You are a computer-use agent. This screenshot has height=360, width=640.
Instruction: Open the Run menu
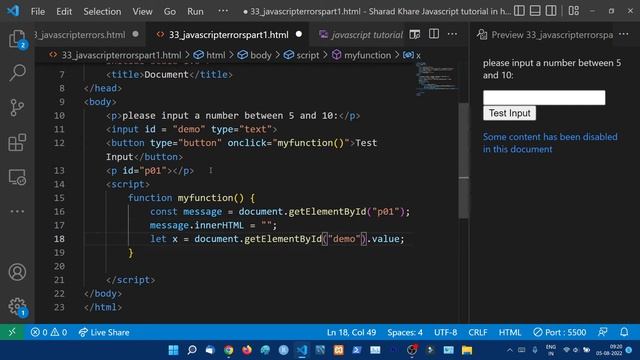coord(195,11)
